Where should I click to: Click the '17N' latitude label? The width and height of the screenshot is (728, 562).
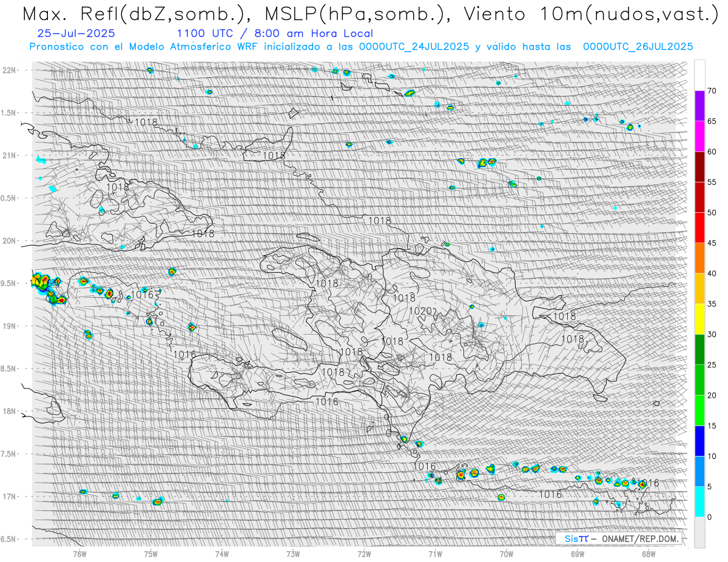pos(10,497)
